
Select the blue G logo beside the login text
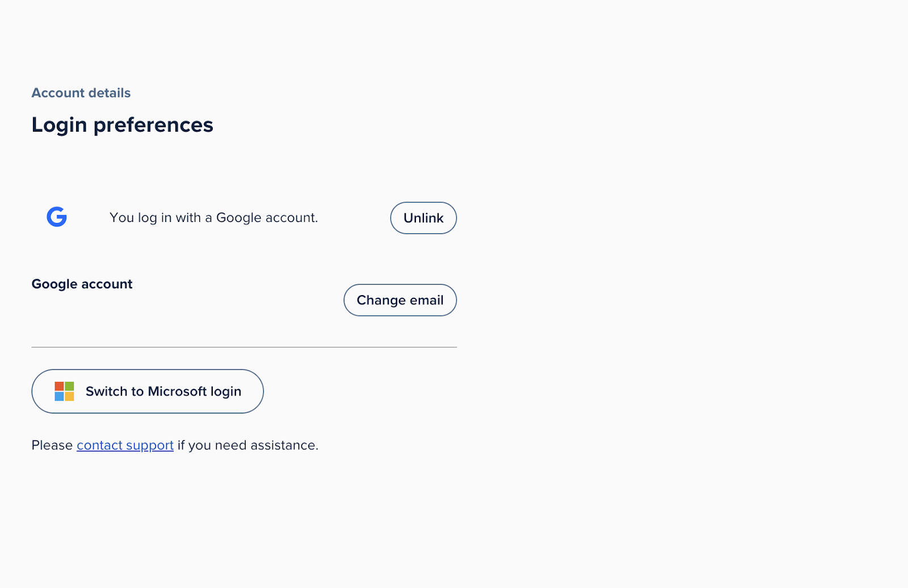(56, 217)
